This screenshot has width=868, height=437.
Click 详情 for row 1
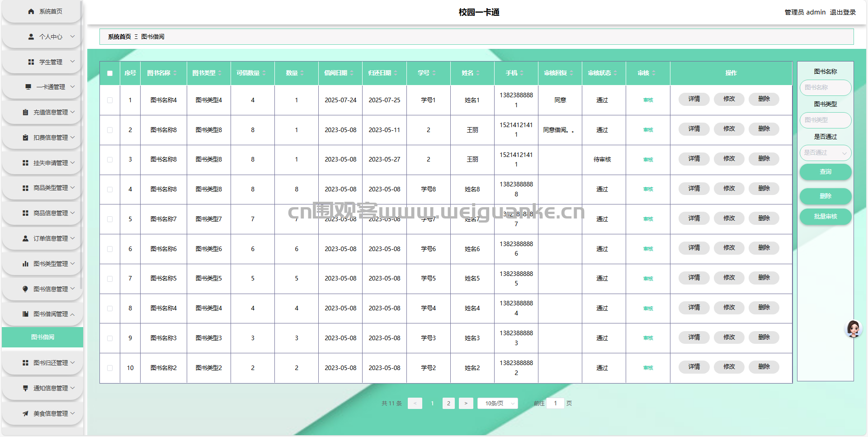[694, 99]
